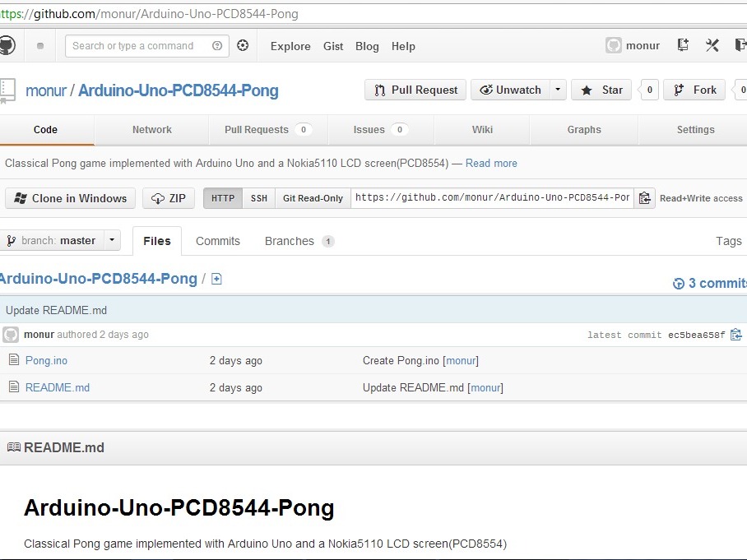This screenshot has height=560, width=747.
Task: Switch to the Code tab
Action: pyautogui.click(x=46, y=130)
